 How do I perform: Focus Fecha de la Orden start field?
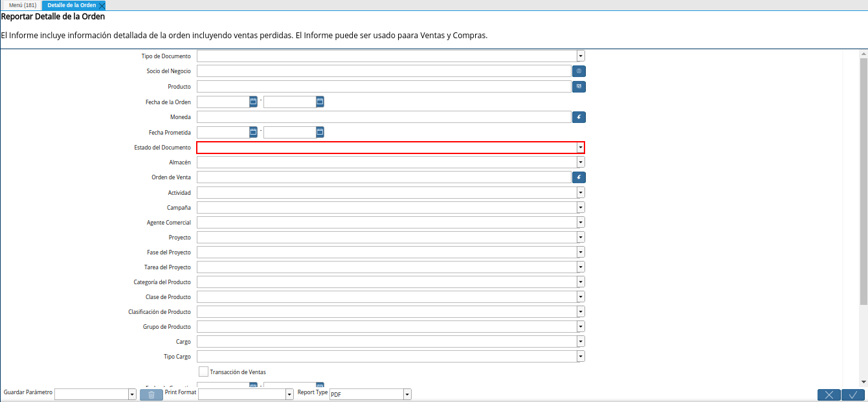[x=223, y=102]
